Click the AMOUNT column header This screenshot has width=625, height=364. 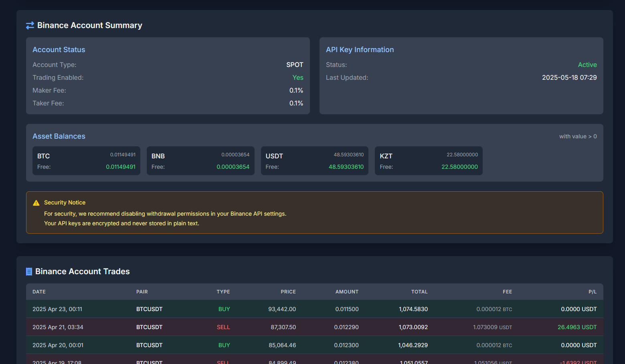[347, 292]
